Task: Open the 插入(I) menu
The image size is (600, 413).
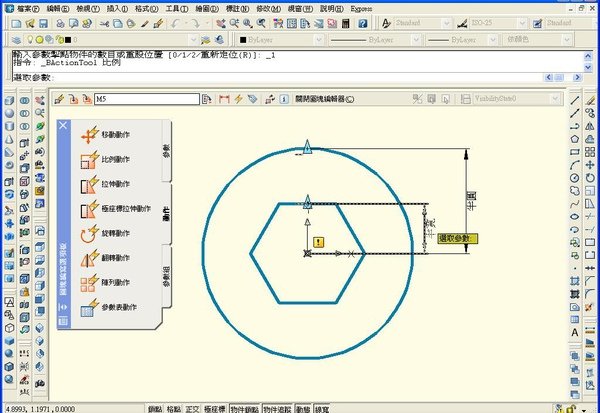Action: pyautogui.click(x=117, y=8)
